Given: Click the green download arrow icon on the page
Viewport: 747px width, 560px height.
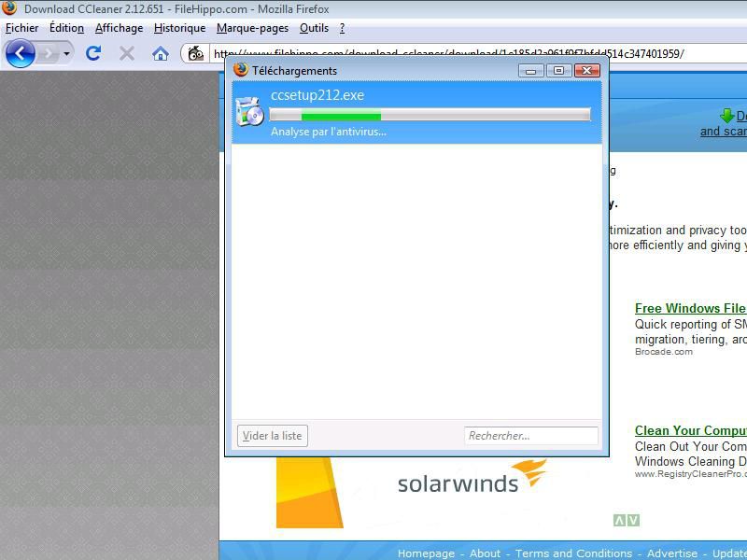Looking at the screenshot, I should [727, 116].
